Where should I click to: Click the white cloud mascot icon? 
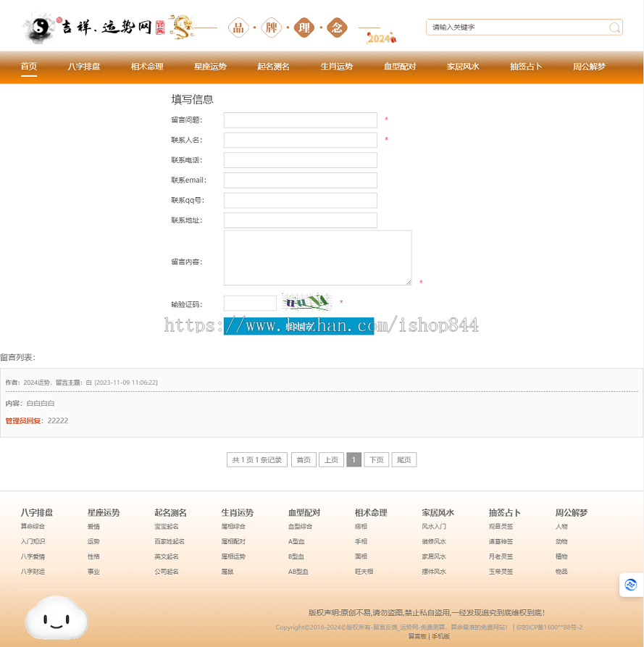tap(57, 618)
